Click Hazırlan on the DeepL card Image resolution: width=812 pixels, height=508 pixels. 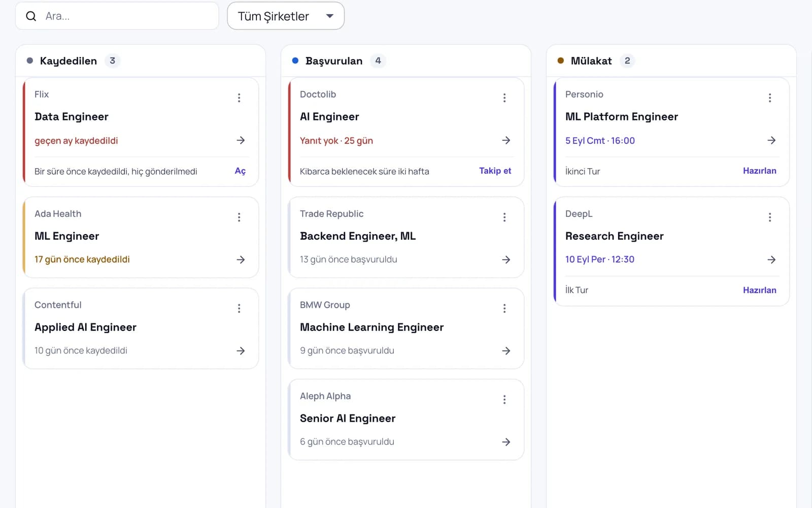(x=759, y=290)
